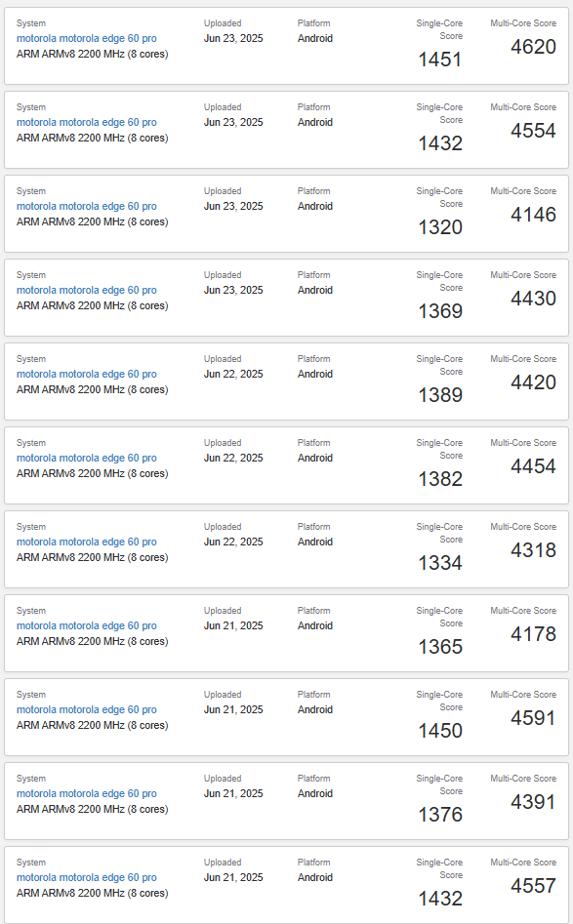Click the multi-core score value 4620
This screenshot has width=573, height=924.
(534, 47)
